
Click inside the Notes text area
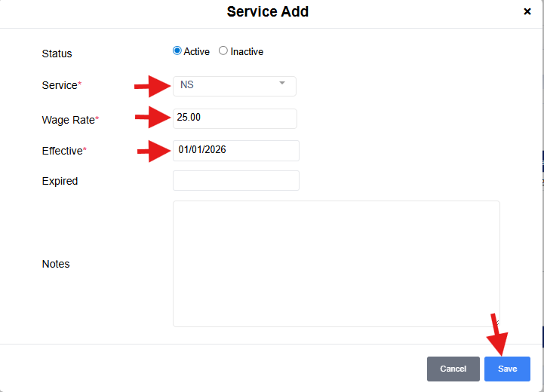pos(336,263)
